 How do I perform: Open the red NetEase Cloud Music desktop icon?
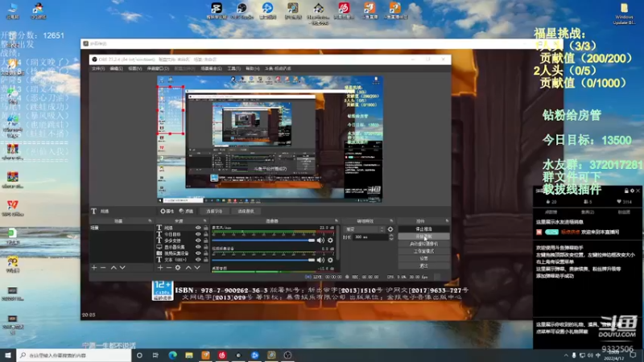point(344,10)
